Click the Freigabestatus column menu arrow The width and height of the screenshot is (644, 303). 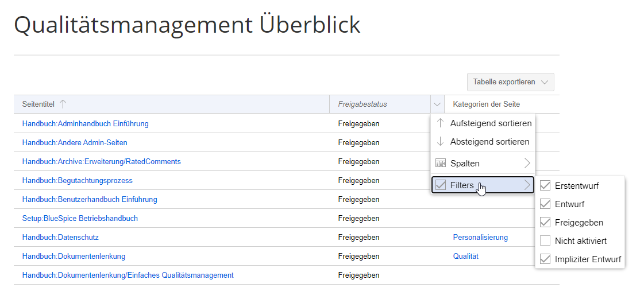437,104
